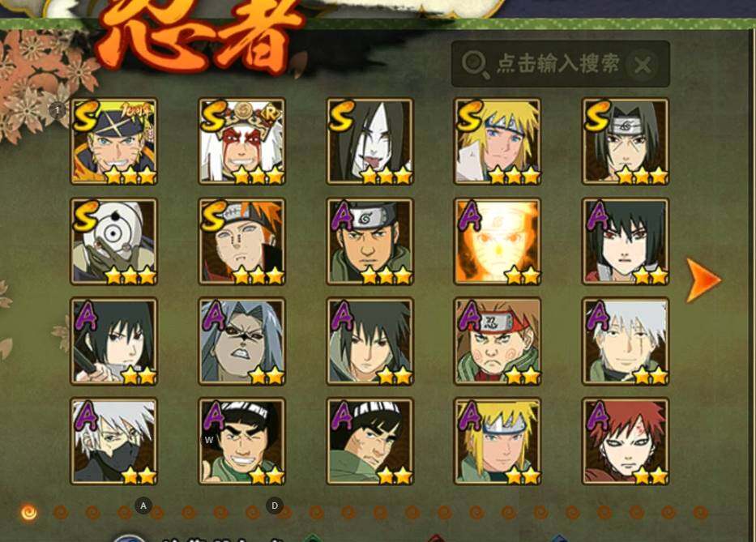Click the magnifying glass search icon
756x542 pixels.
pyautogui.click(x=475, y=65)
